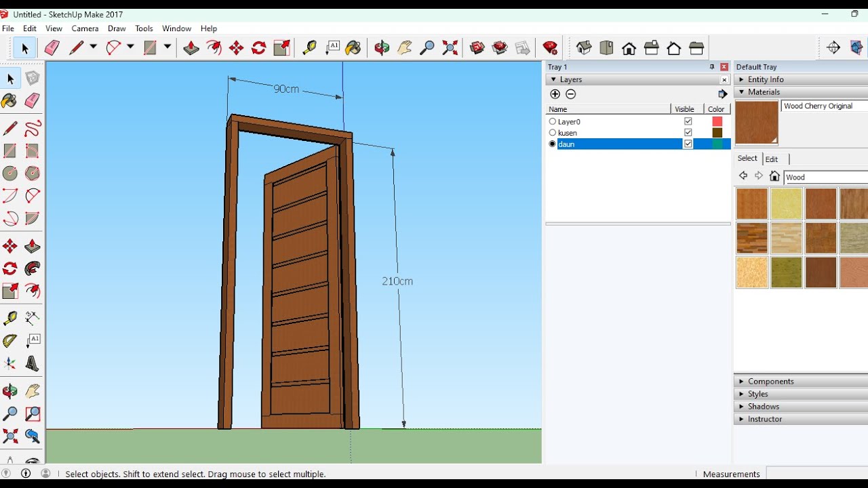Select the Text label tool in top toolbar
868x488 pixels.
coord(332,47)
